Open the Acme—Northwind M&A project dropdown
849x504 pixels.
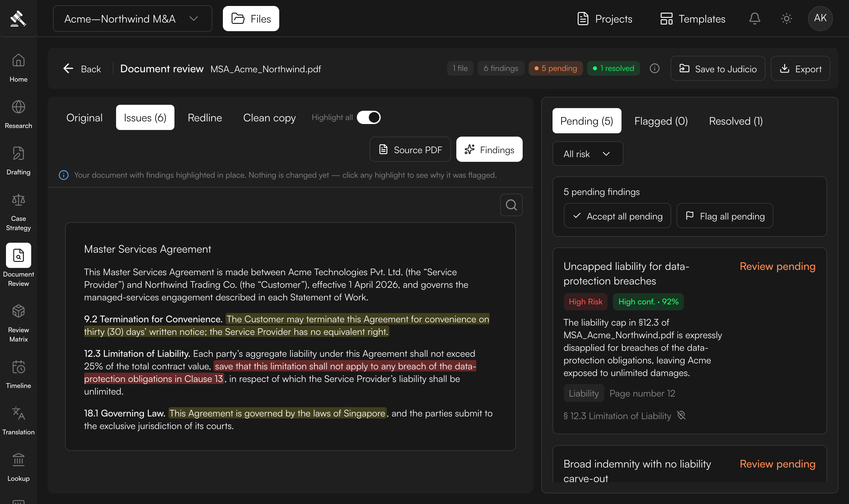click(x=132, y=19)
